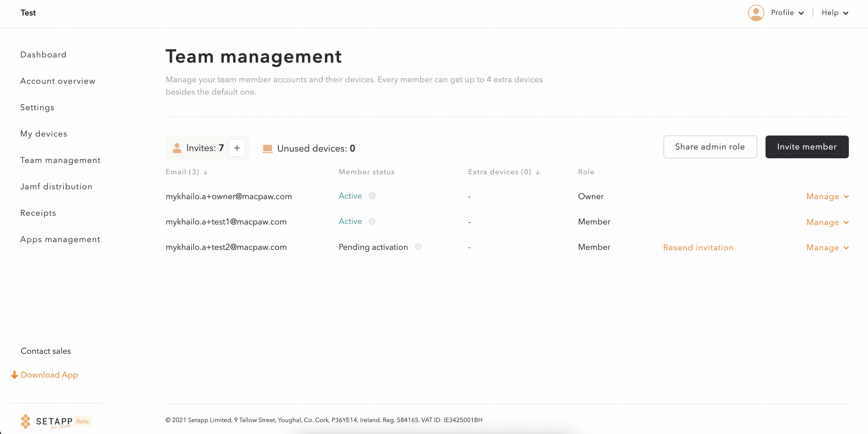Click the profile avatar icon
Screen dimensions: 868x434
[756, 13]
